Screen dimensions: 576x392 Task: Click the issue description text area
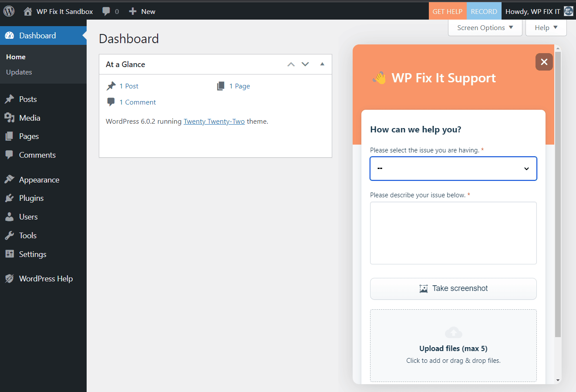(x=453, y=233)
